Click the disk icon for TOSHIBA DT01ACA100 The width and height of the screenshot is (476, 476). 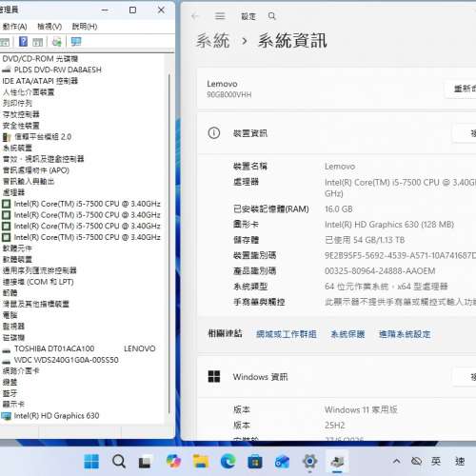(7, 349)
